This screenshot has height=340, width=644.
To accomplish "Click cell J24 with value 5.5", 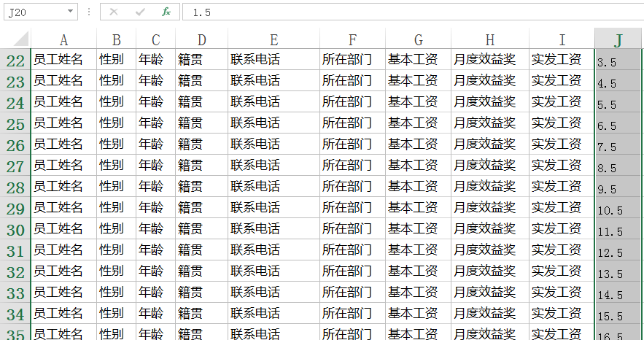I will (x=618, y=102).
